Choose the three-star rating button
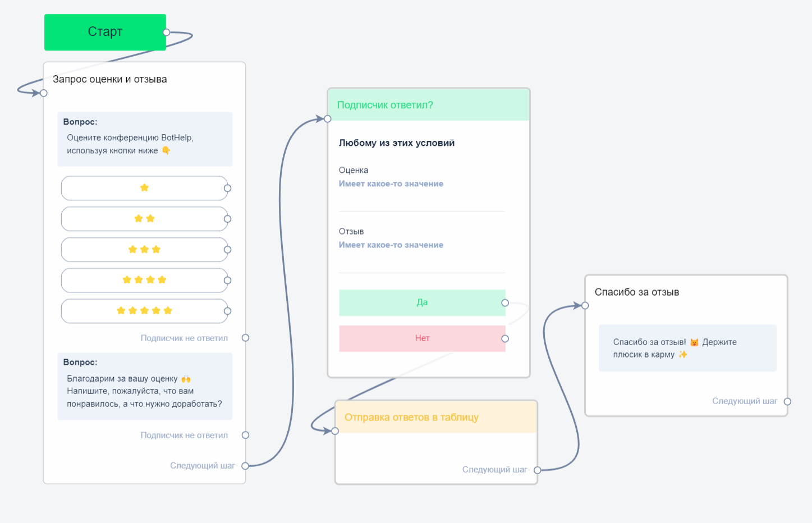This screenshot has width=812, height=523. 144,250
